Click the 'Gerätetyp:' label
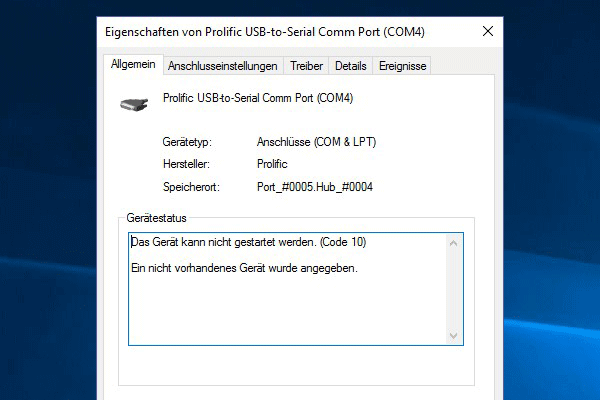The height and width of the screenshot is (400, 600). tap(187, 142)
